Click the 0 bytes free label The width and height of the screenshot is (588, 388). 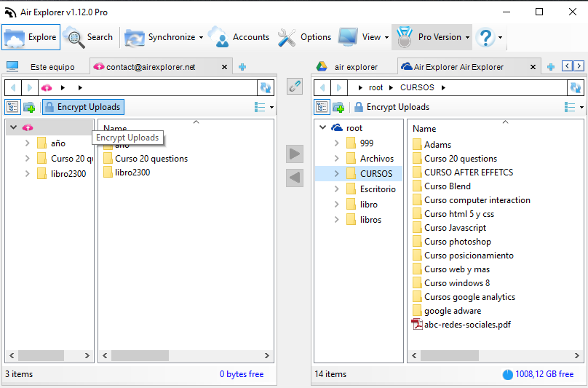coord(242,374)
